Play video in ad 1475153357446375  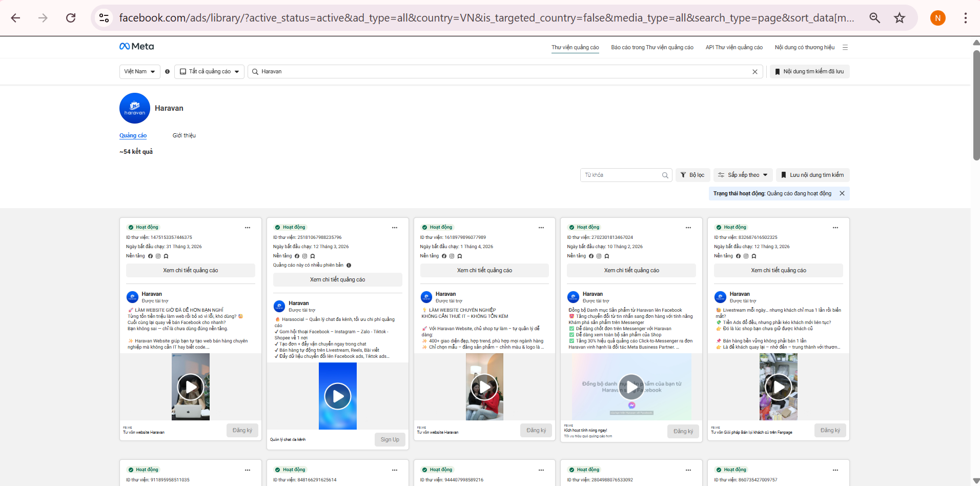(191, 387)
